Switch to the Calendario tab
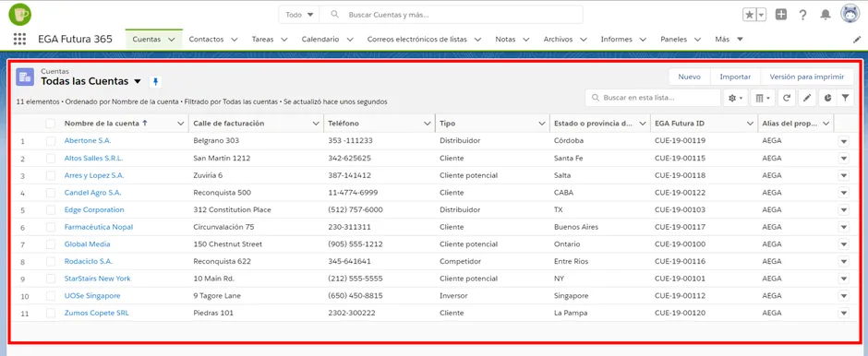This screenshot has width=868, height=356. pos(320,40)
